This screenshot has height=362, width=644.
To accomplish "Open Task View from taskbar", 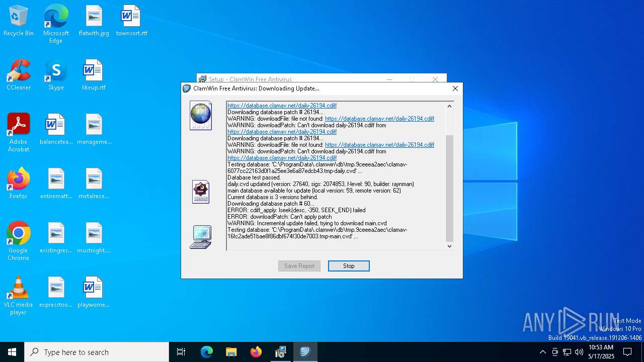I will pos(181,352).
